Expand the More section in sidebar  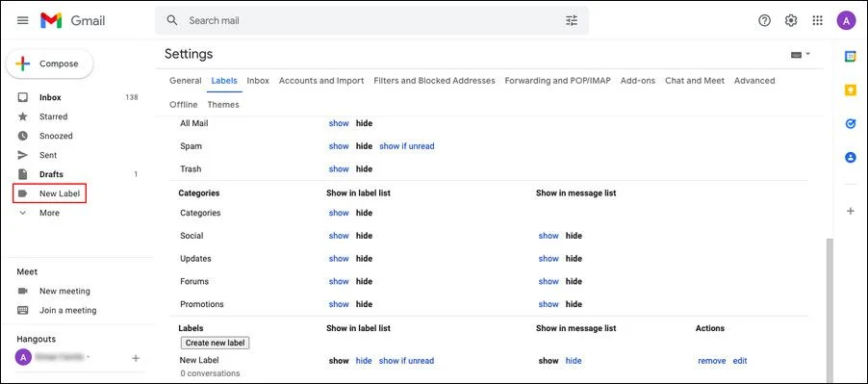49,213
